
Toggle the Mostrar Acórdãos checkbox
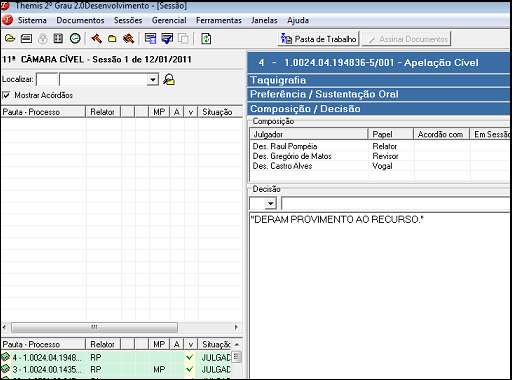pyautogui.click(x=6, y=95)
